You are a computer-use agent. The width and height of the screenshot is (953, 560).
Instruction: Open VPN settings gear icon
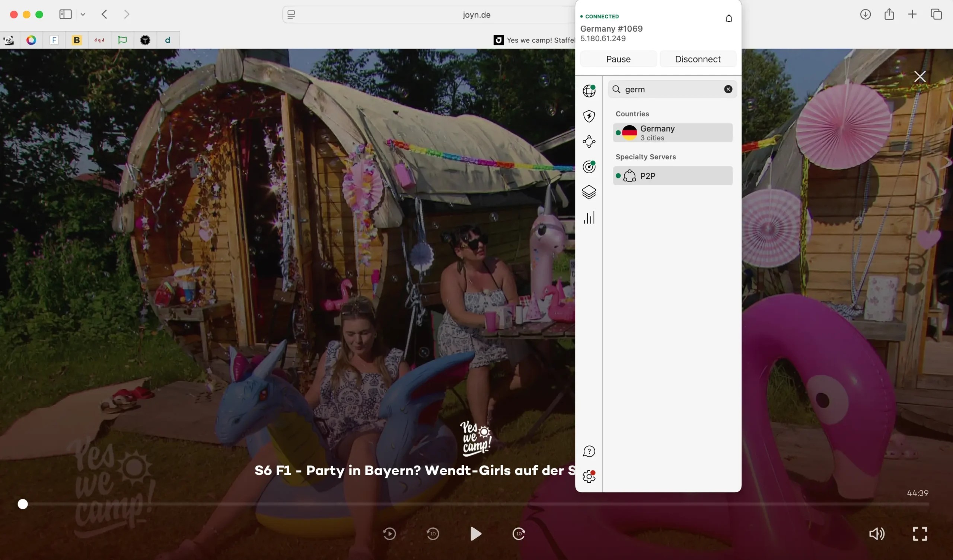click(x=589, y=476)
